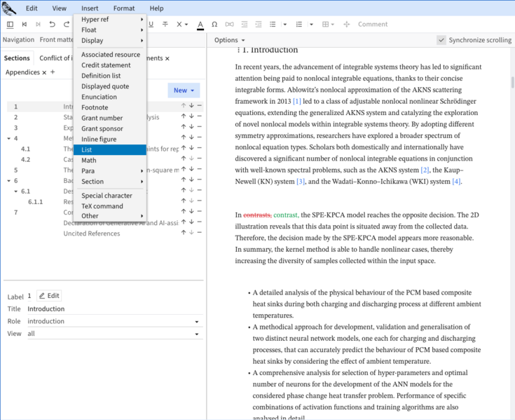Follow citation link [1]

point(297,101)
